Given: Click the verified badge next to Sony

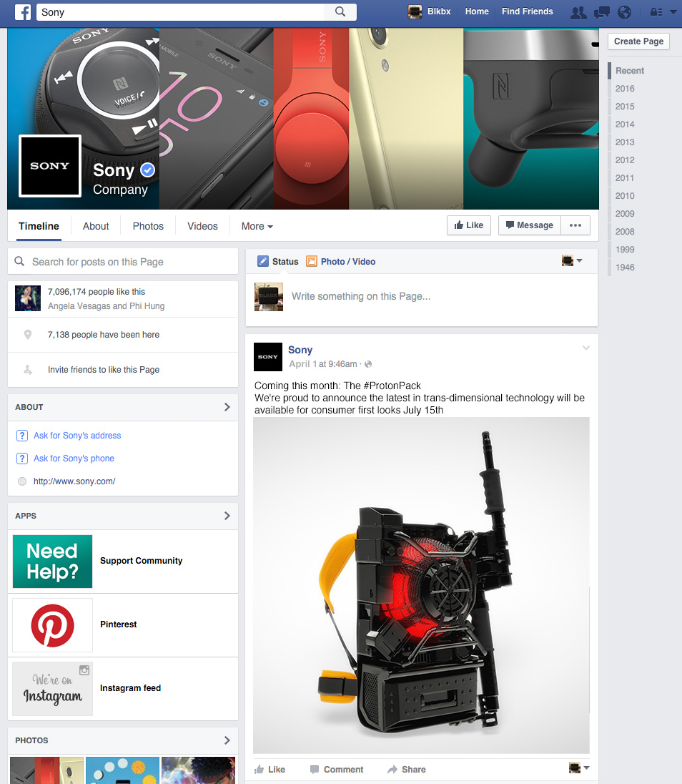Looking at the screenshot, I should (147, 170).
